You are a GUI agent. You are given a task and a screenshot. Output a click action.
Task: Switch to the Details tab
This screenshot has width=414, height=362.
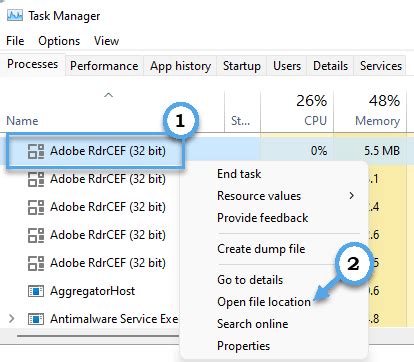tap(330, 66)
